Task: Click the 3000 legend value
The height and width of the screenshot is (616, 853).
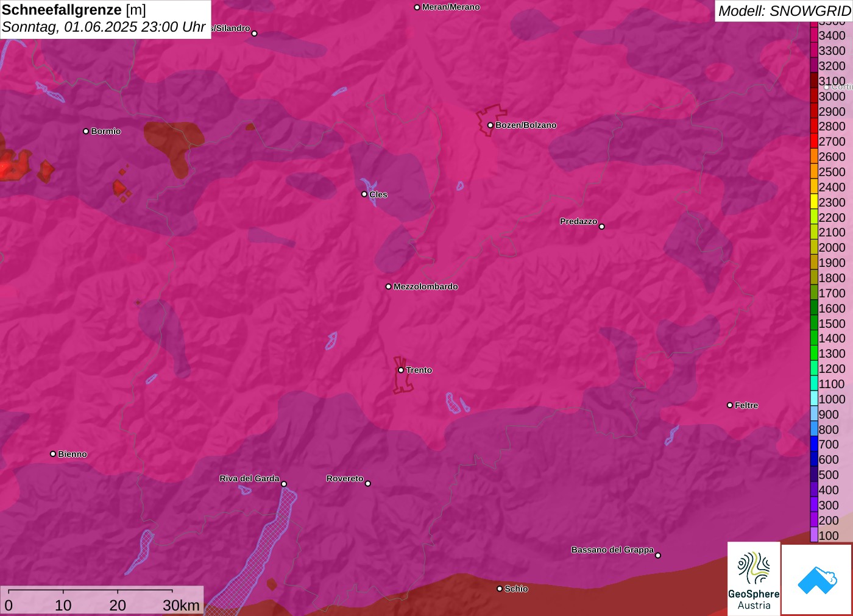Action: [832, 96]
